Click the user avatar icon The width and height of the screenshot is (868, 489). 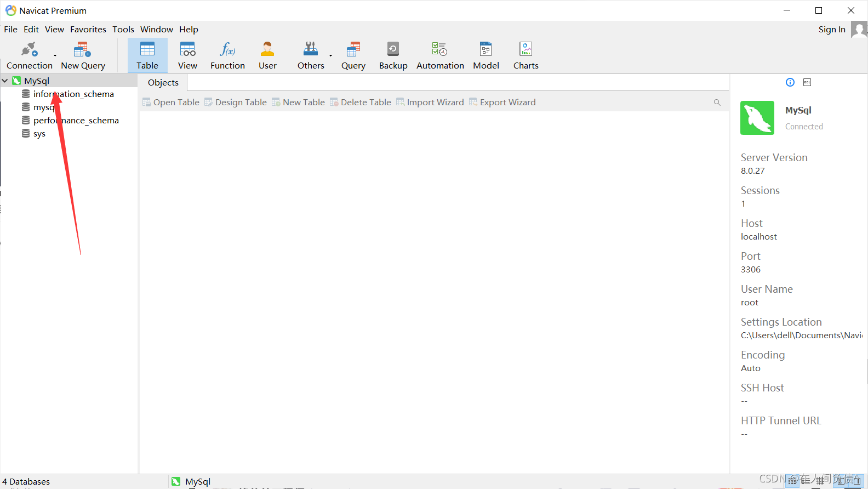click(859, 30)
